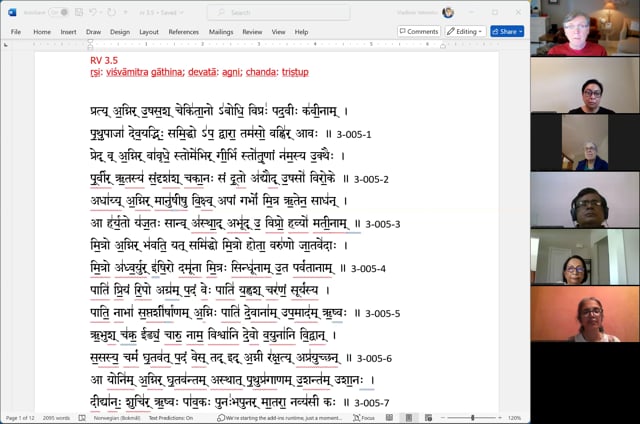Switch to Print Layout view icon
Viewport: 640px width, 424px height.
(x=409, y=417)
